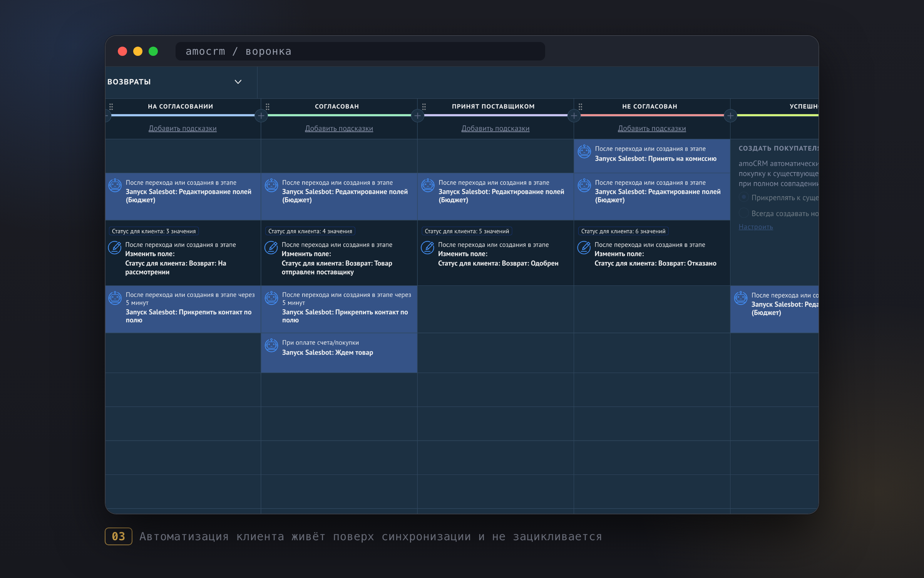
Task: Open Запуск Salesbot: Ждем товар
Action: pyautogui.click(x=327, y=353)
